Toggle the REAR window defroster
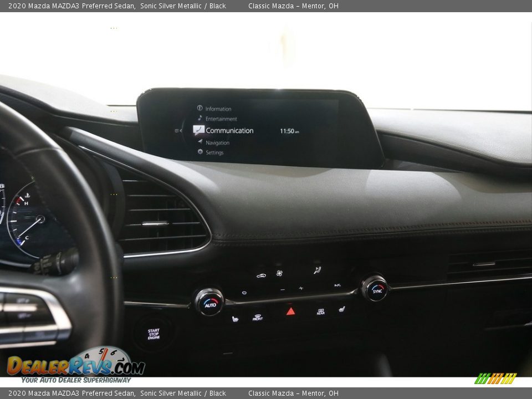Viewport: 532px width, 399px height. pos(320,311)
